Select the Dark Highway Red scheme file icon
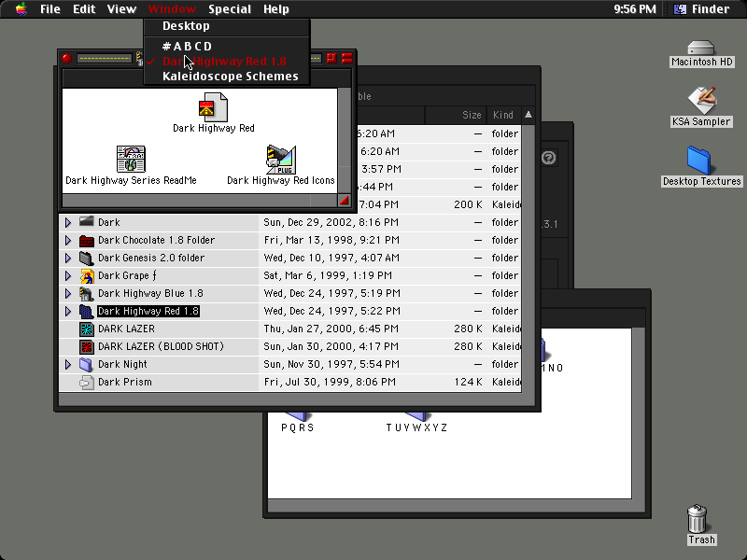 pos(213,106)
